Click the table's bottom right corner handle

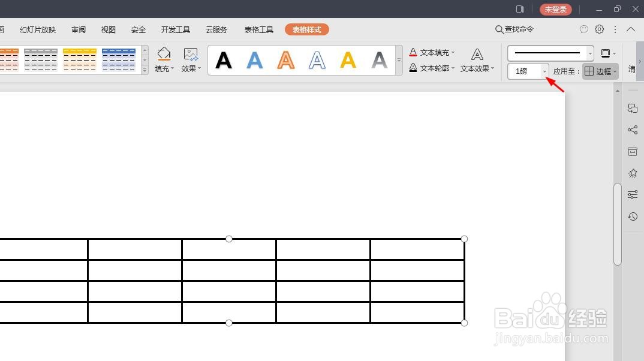[x=464, y=323]
